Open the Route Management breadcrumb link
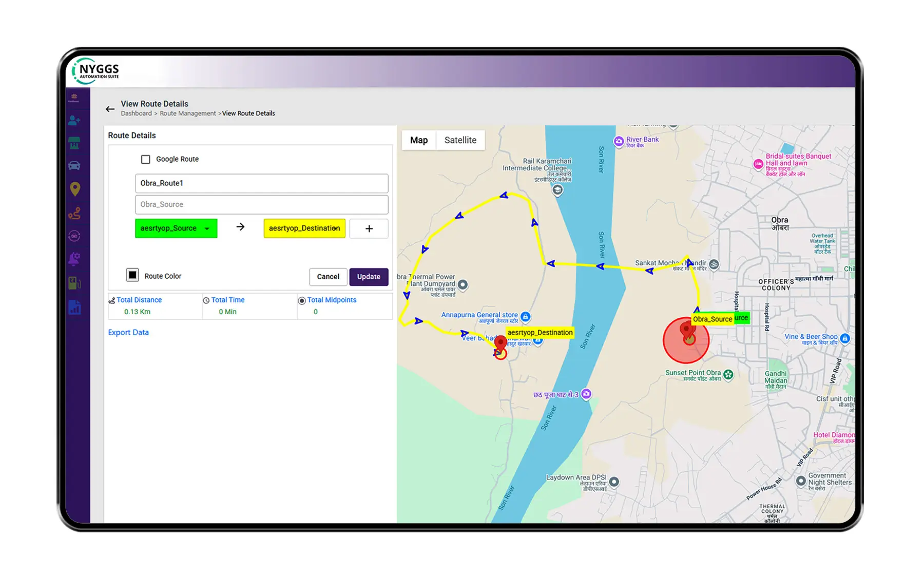The image size is (924, 575). pos(188,113)
